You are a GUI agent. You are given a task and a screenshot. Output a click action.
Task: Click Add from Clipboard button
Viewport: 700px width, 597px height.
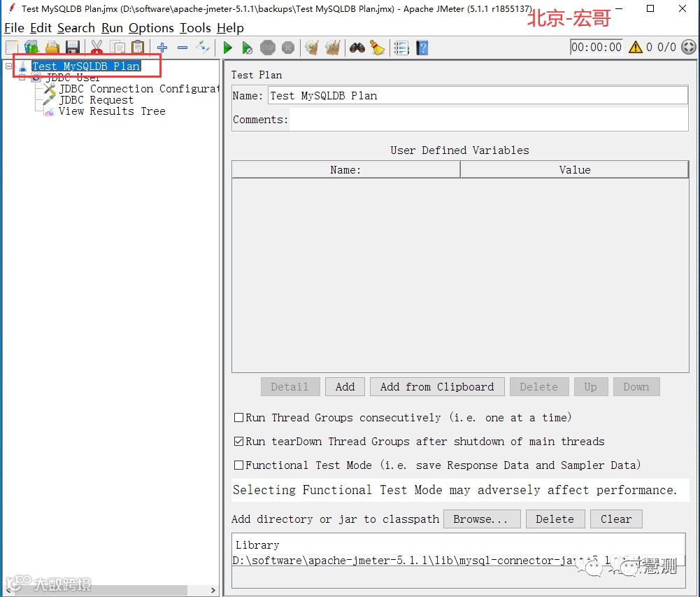pos(437,387)
